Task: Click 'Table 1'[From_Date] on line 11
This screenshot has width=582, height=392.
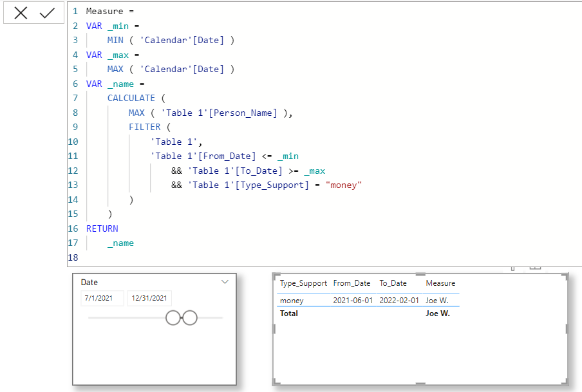Action: coord(203,156)
